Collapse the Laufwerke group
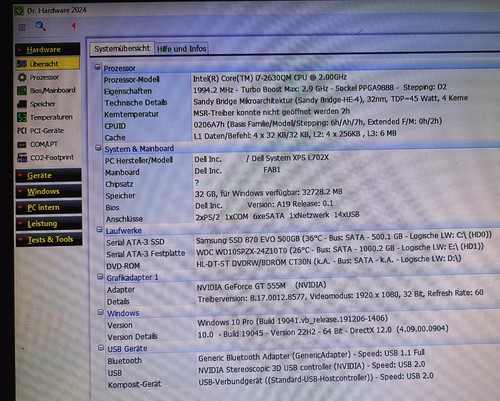Image resolution: width=500 pixels, height=401 pixels. [x=99, y=229]
